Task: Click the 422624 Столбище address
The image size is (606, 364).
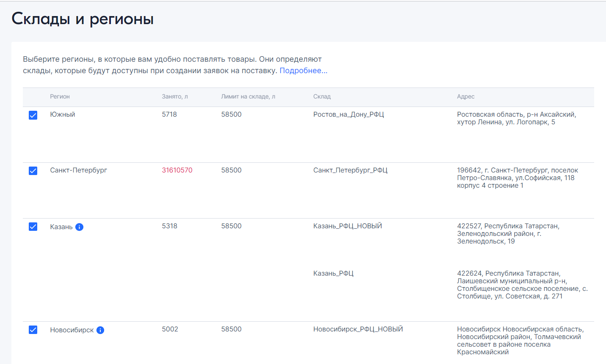Action: [x=522, y=285]
